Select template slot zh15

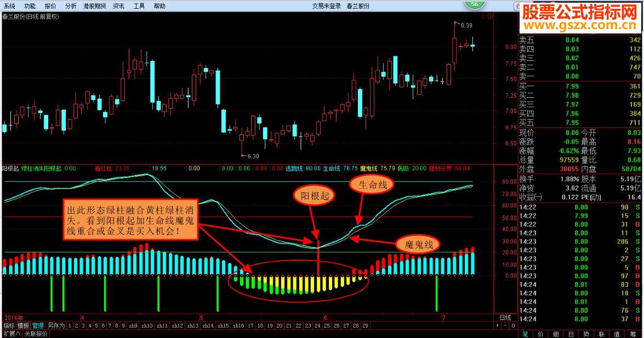tap(223, 325)
